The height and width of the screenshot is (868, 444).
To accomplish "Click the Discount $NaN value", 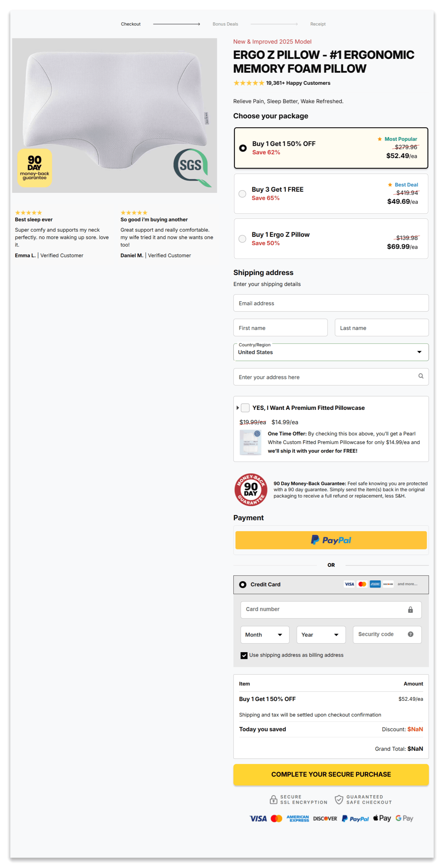I will [415, 730].
